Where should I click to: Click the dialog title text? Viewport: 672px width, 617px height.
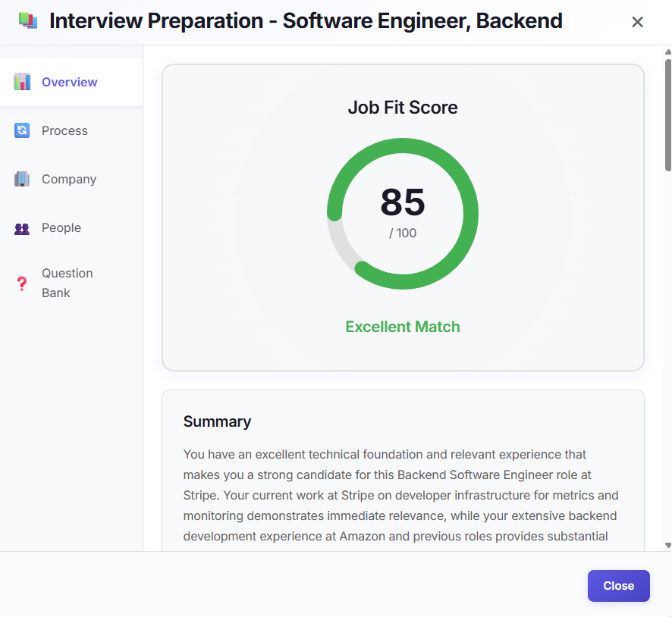(306, 20)
